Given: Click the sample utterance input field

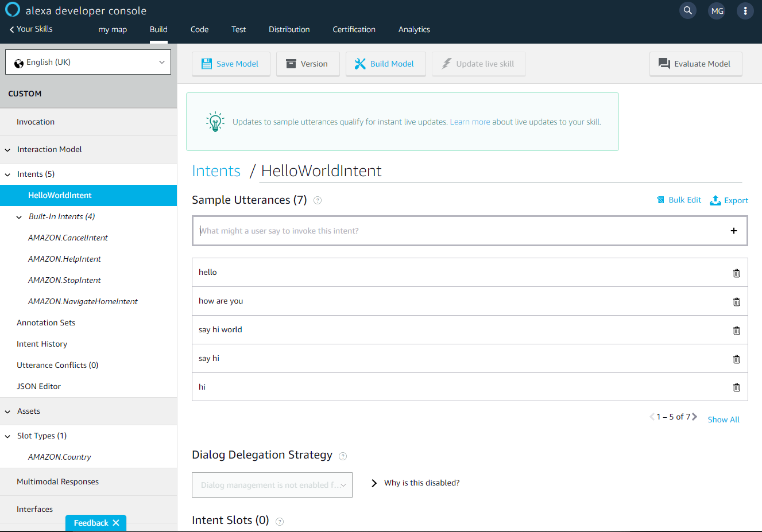Looking at the screenshot, I should pos(459,231).
